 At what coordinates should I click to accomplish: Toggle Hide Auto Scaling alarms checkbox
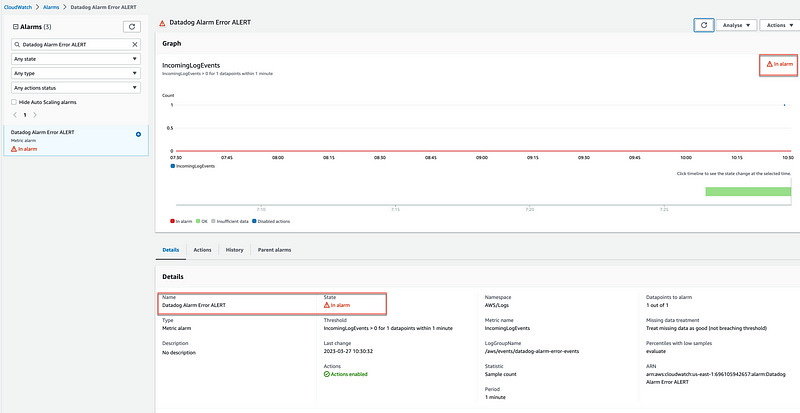14,102
